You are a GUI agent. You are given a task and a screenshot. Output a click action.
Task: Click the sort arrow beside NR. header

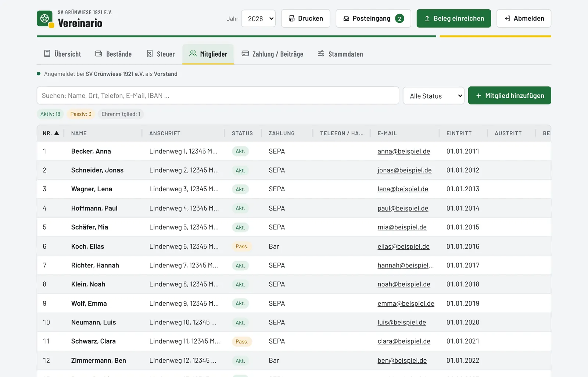click(x=57, y=133)
